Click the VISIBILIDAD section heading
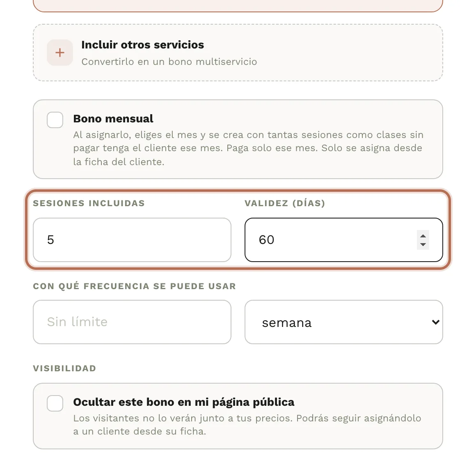 coord(65,368)
